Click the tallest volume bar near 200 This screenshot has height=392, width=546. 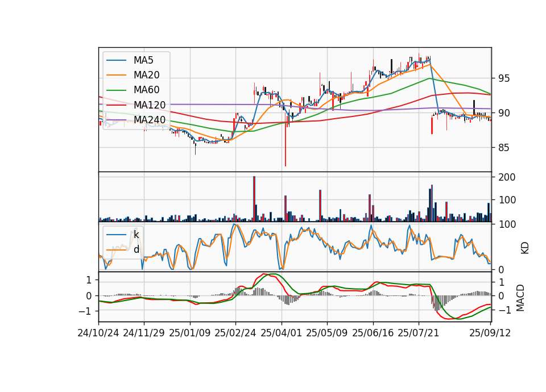254,199
